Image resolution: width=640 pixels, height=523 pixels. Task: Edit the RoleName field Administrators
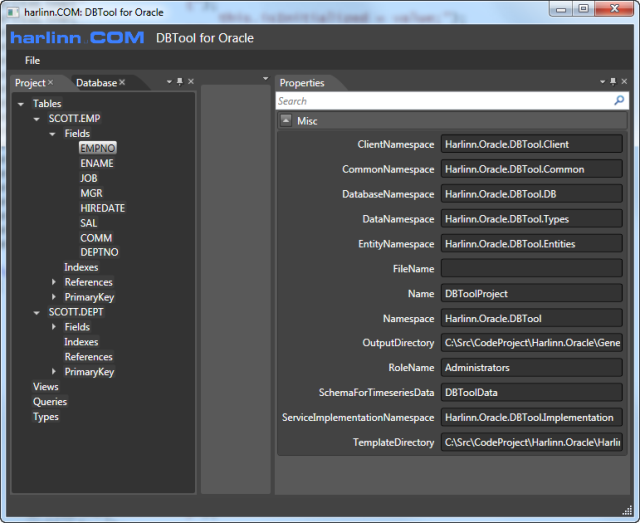click(531, 367)
